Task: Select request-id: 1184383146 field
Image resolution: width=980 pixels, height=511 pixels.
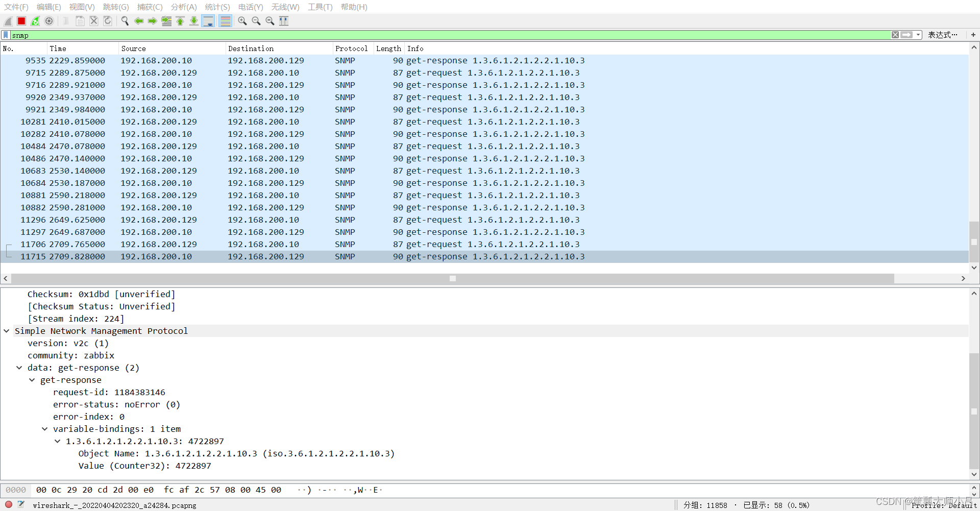Action: (109, 392)
